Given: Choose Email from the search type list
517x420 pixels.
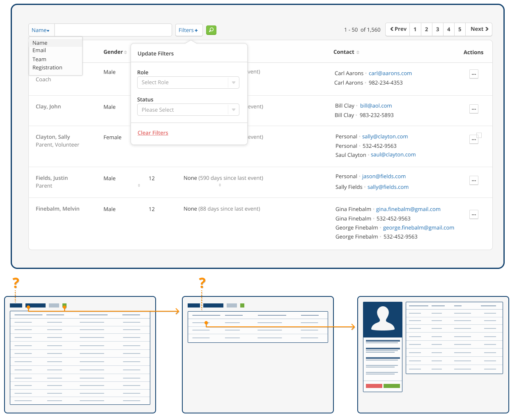Looking at the screenshot, I should tap(39, 50).
